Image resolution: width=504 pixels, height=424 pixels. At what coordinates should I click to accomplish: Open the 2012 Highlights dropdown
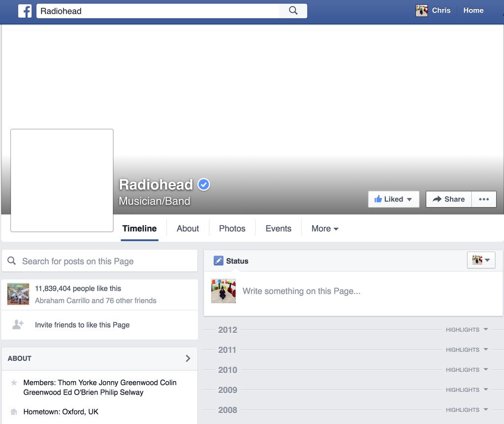pos(467,329)
